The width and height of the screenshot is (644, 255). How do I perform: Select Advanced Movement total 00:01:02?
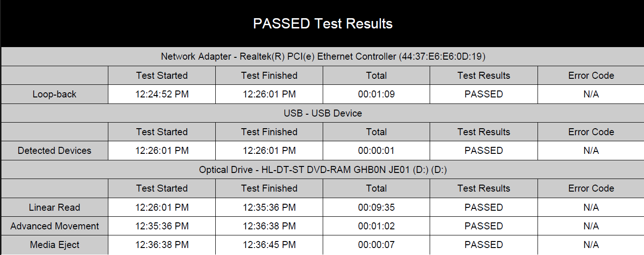(x=376, y=226)
